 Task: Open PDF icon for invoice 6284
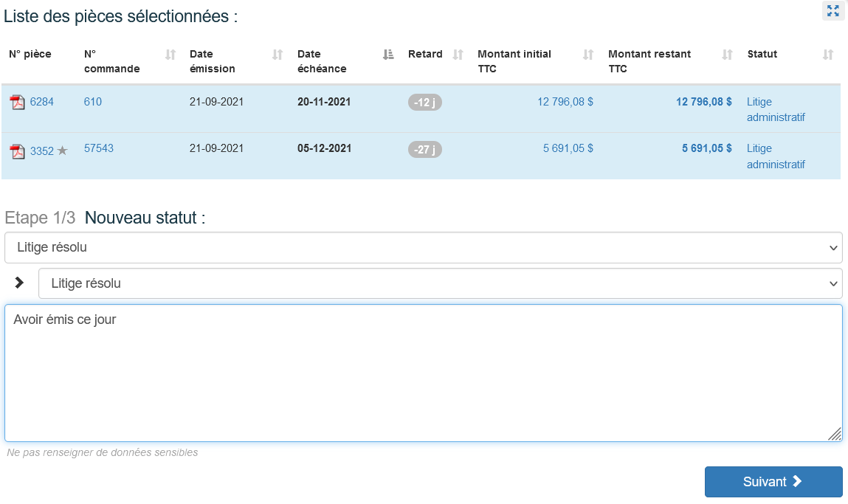pos(17,103)
